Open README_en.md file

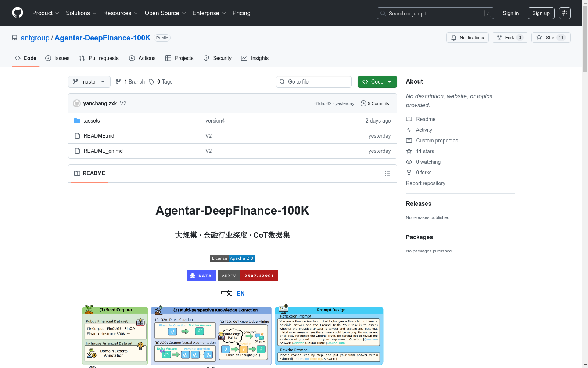pos(103,151)
